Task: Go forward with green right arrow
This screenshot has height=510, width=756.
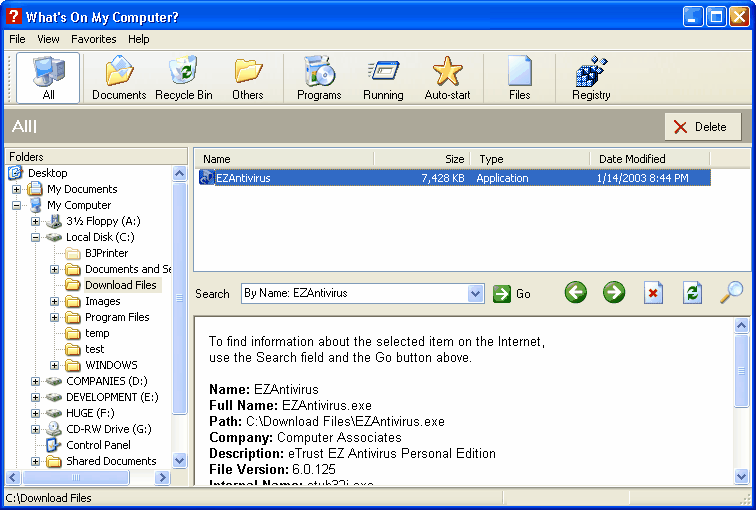Action: (614, 293)
